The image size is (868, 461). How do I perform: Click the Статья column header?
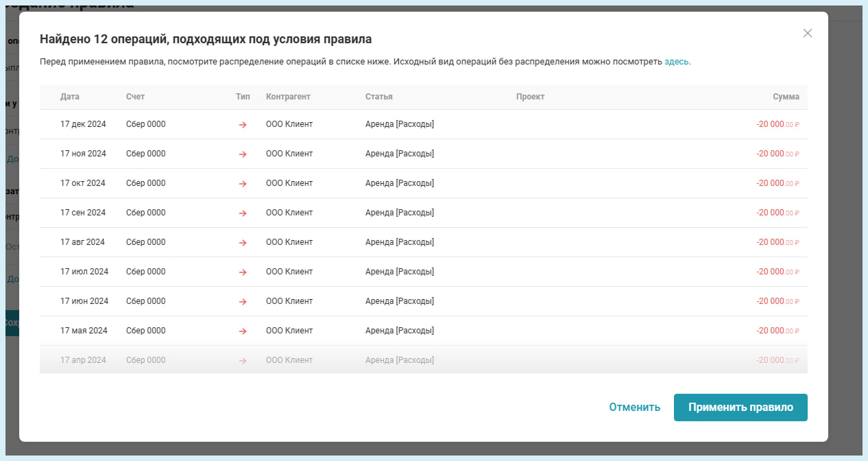pyautogui.click(x=379, y=97)
